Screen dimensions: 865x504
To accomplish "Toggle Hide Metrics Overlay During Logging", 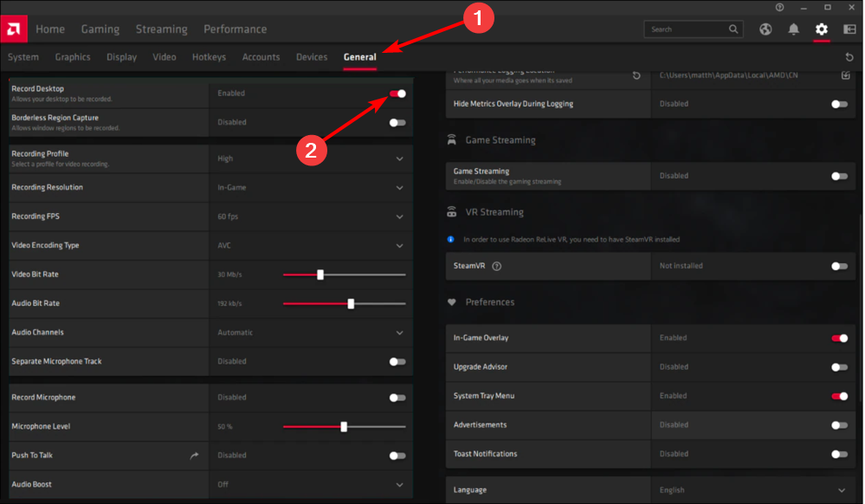I will pos(840,104).
